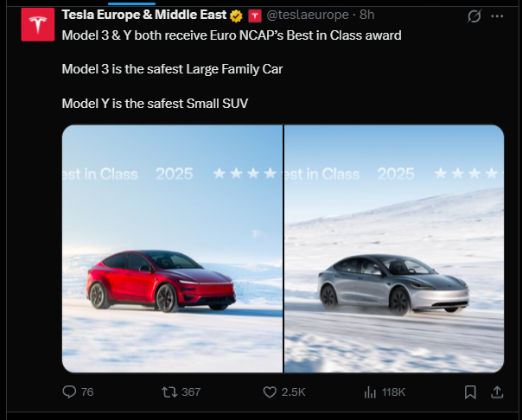This screenshot has width=522, height=420.
Task: Like the post with the heart
Action: (x=268, y=391)
